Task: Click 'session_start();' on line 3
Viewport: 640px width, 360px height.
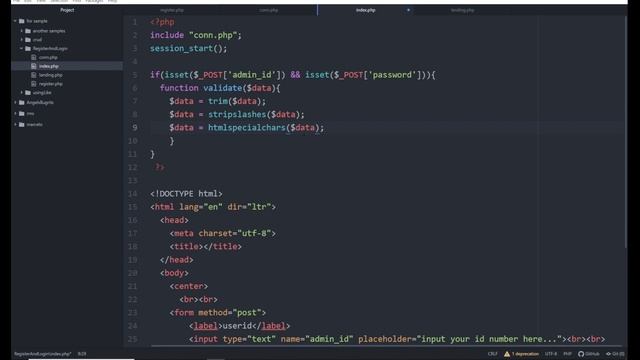Action: tap(188, 49)
